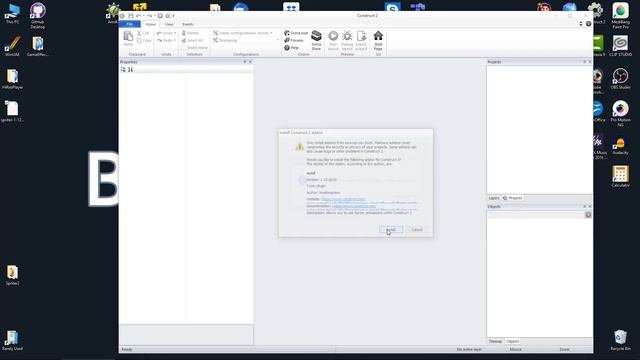
Task: Click the Select All ribbon item
Action: click(x=192, y=40)
